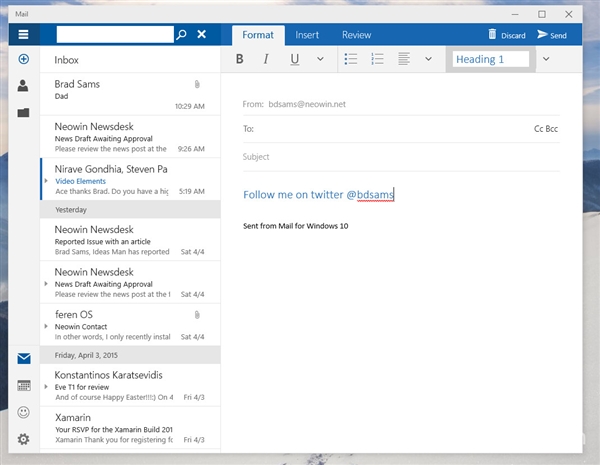Click the new mail plus icon

click(23, 59)
